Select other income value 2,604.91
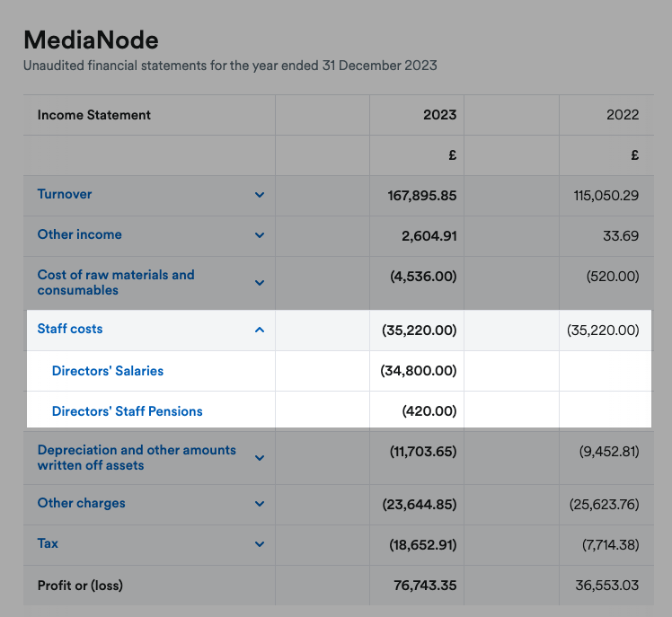 coord(429,236)
